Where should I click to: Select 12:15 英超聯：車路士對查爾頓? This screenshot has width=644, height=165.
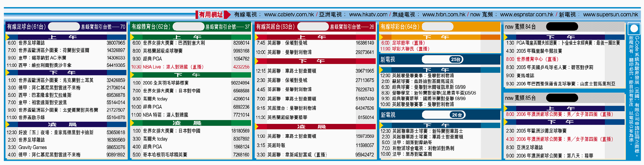(x=315, y=71)
